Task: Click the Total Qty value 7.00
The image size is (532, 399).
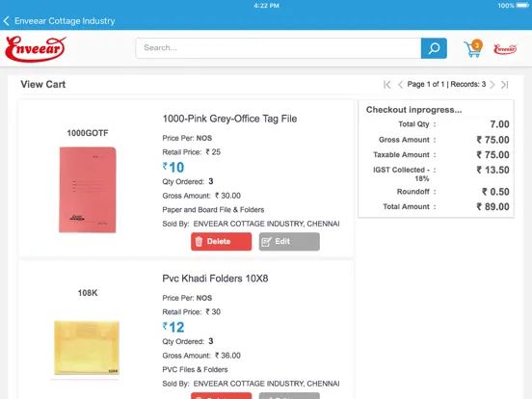Action: coord(500,124)
